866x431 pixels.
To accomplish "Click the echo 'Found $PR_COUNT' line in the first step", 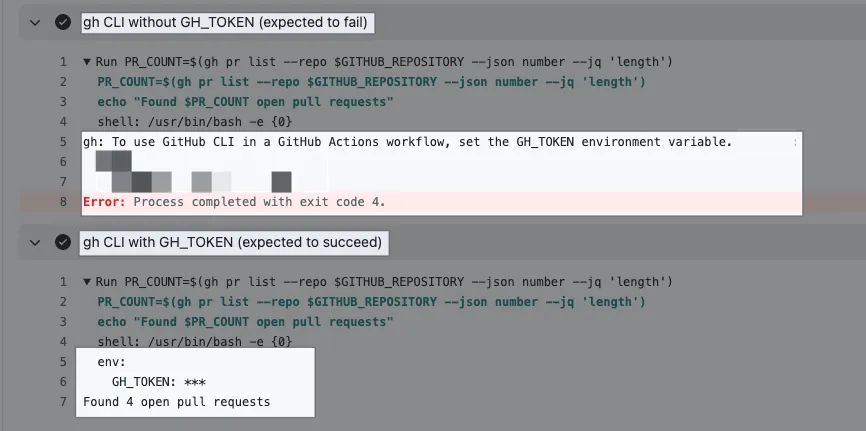I will tap(245, 102).
